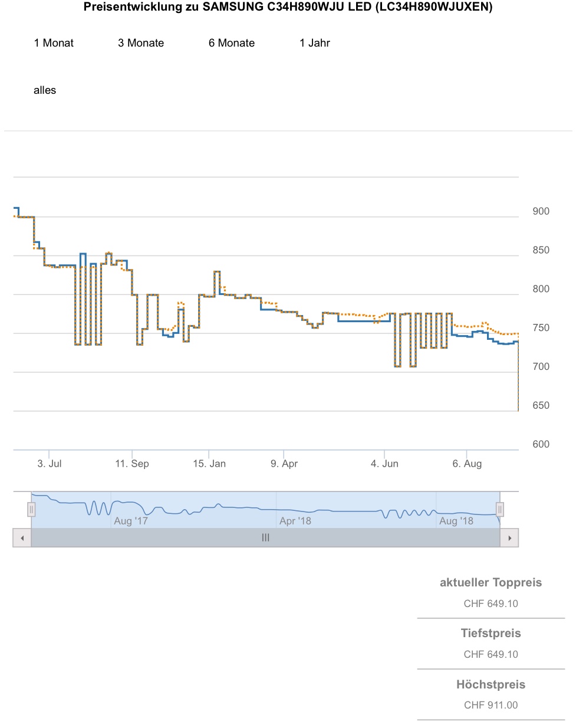576x728 pixels.
Task: Select the 3 Monate time range
Action: 141,43
